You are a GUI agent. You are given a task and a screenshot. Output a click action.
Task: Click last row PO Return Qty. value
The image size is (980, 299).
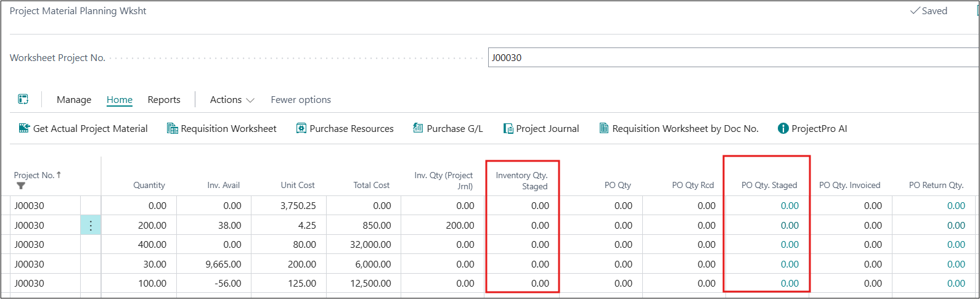(956, 284)
